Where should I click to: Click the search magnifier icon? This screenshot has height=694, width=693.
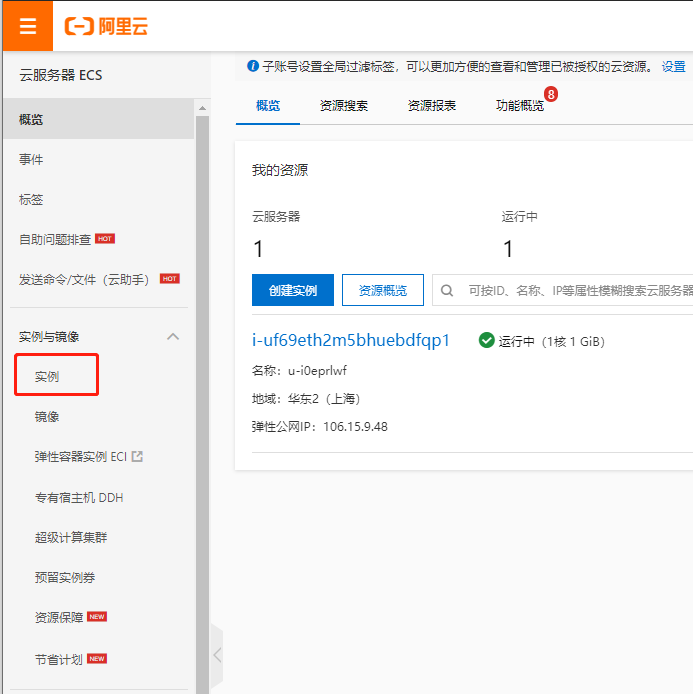tap(448, 290)
